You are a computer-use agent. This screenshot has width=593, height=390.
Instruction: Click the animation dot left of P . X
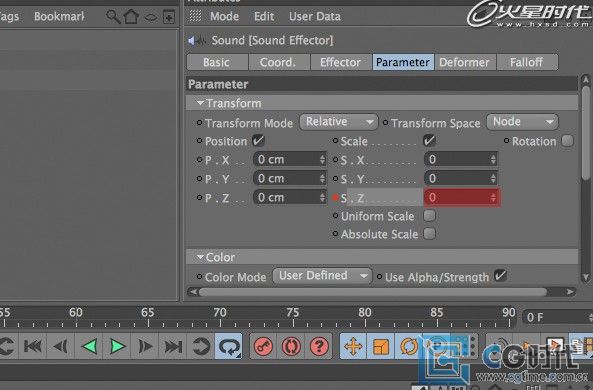coord(199,160)
